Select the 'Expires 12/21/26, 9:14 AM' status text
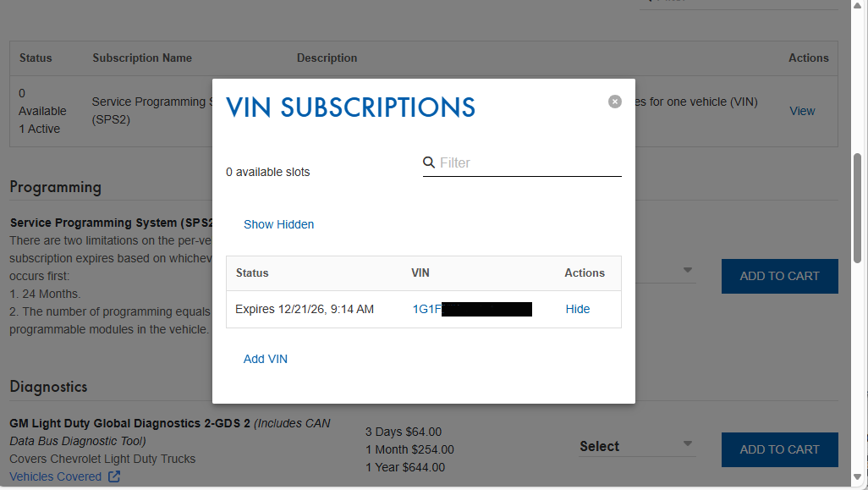 point(305,309)
